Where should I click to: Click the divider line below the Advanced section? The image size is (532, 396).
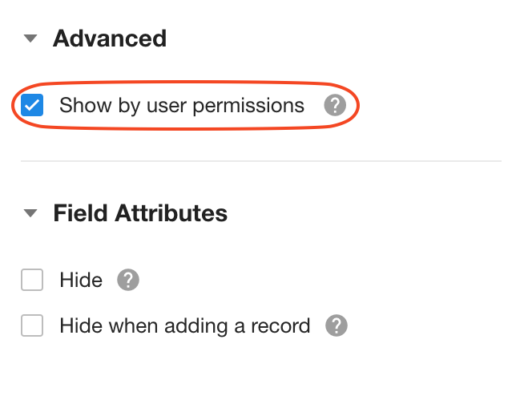[x=260, y=161]
